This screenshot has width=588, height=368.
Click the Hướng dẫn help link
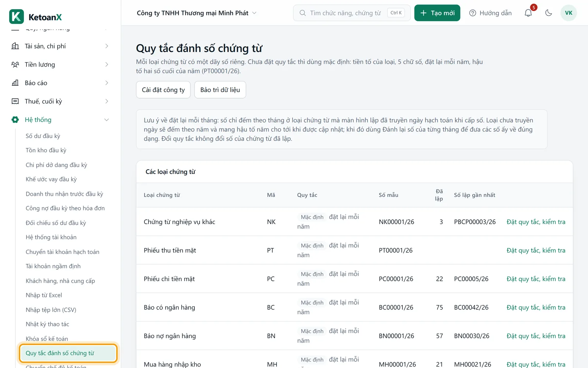pyautogui.click(x=490, y=13)
